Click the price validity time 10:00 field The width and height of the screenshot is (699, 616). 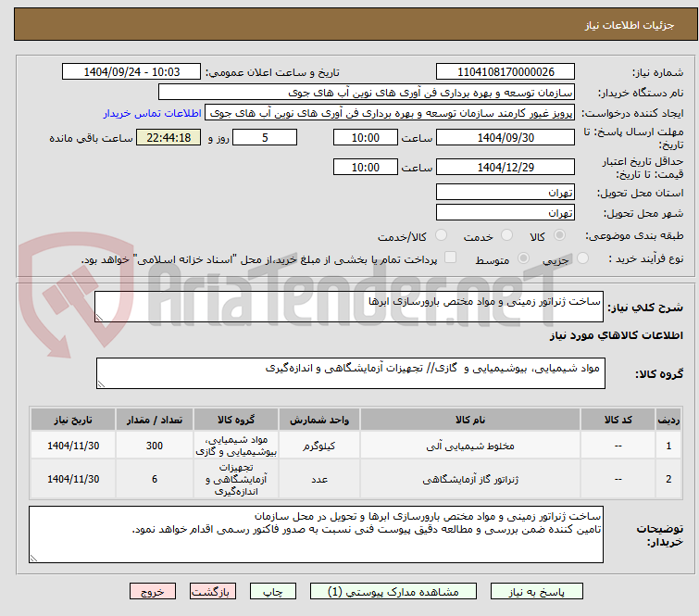(x=365, y=167)
